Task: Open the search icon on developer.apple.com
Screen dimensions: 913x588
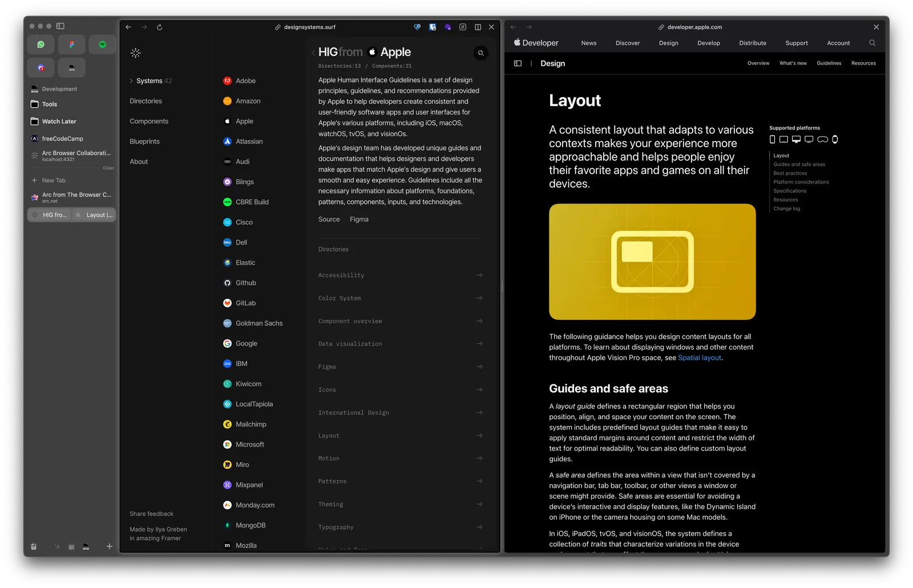Action: (x=872, y=43)
